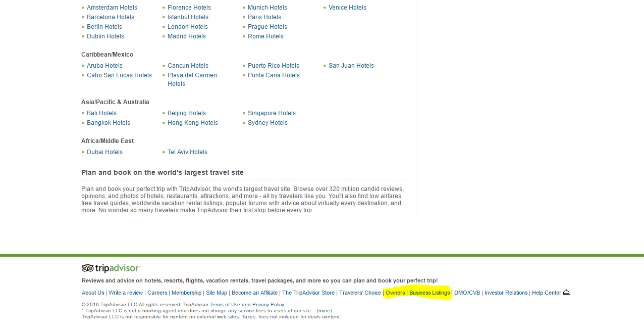Go to Membership in footer
The image size is (644, 332).
click(x=186, y=293)
